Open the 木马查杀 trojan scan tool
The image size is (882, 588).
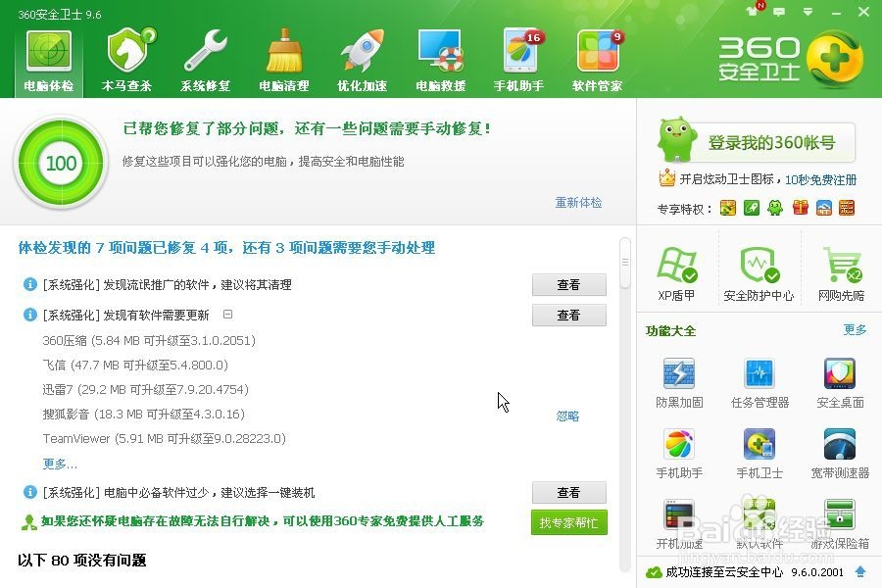127,61
